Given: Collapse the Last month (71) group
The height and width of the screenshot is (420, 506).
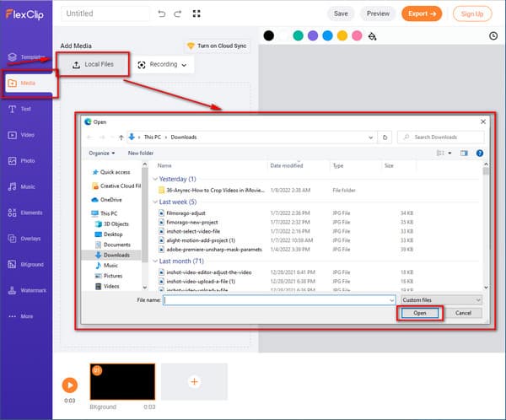Looking at the screenshot, I should 155,261.
